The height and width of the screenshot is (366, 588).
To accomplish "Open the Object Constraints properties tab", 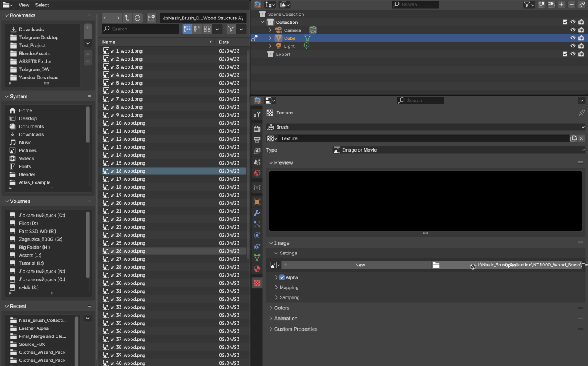I will point(257,246).
